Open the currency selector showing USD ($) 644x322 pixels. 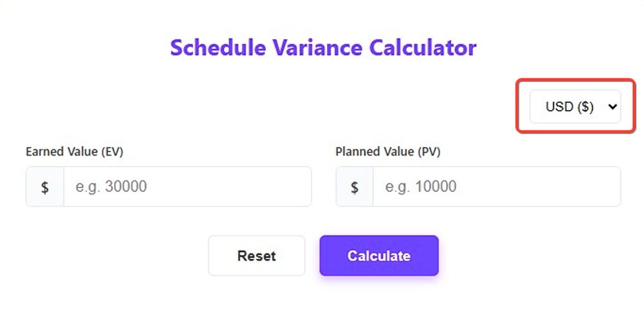[x=575, y=106]
